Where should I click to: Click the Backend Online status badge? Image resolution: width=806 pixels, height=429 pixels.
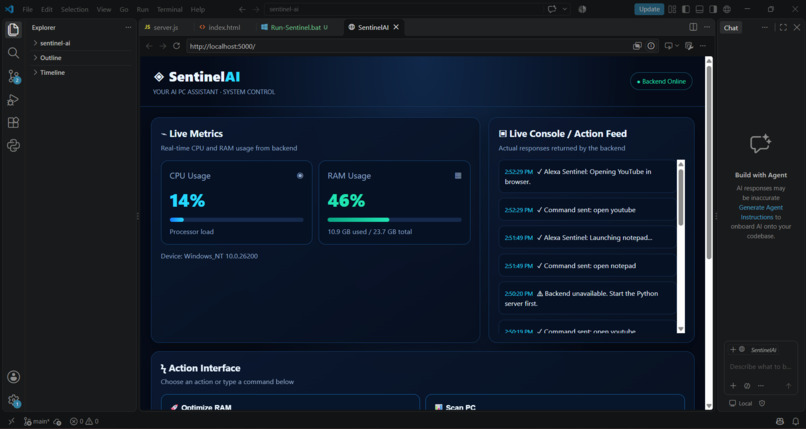[661, 81]
